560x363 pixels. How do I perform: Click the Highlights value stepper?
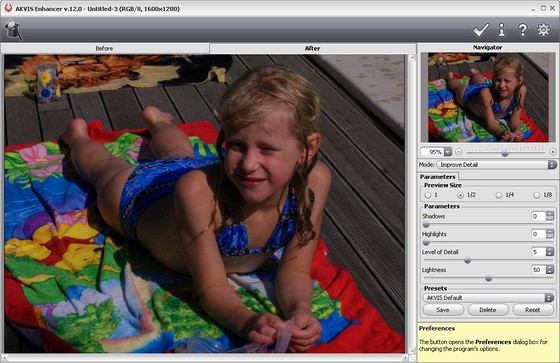[x=550, y=234]
